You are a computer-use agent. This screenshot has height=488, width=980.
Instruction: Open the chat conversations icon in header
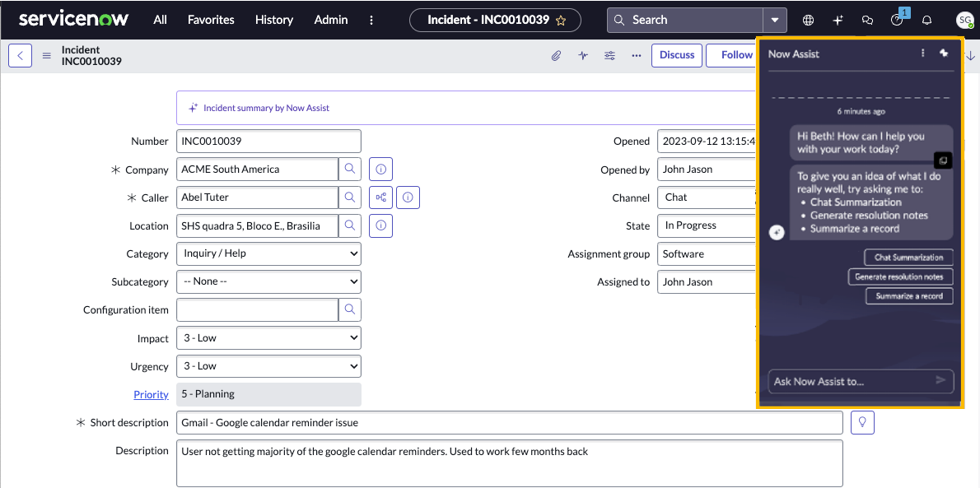(867, 20)
